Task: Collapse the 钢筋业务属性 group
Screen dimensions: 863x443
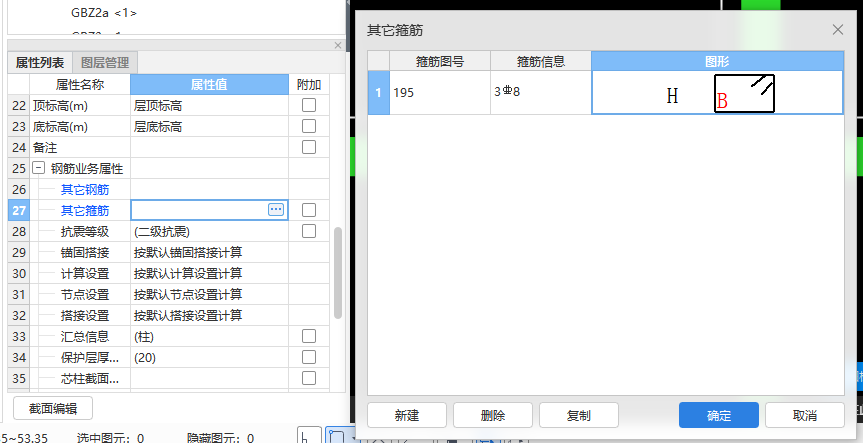Action: [x=39, y=168]
